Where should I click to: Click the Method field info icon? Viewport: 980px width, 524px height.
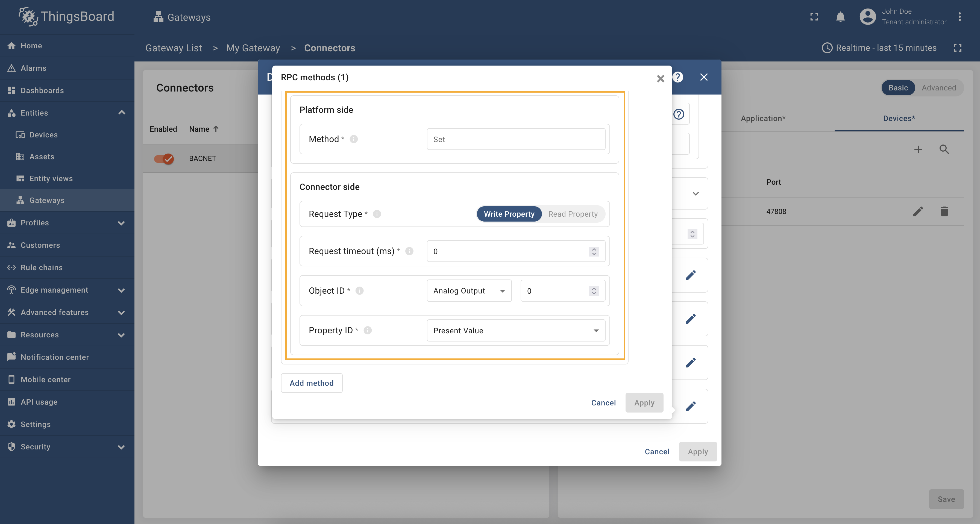click(x=353, y=139)
